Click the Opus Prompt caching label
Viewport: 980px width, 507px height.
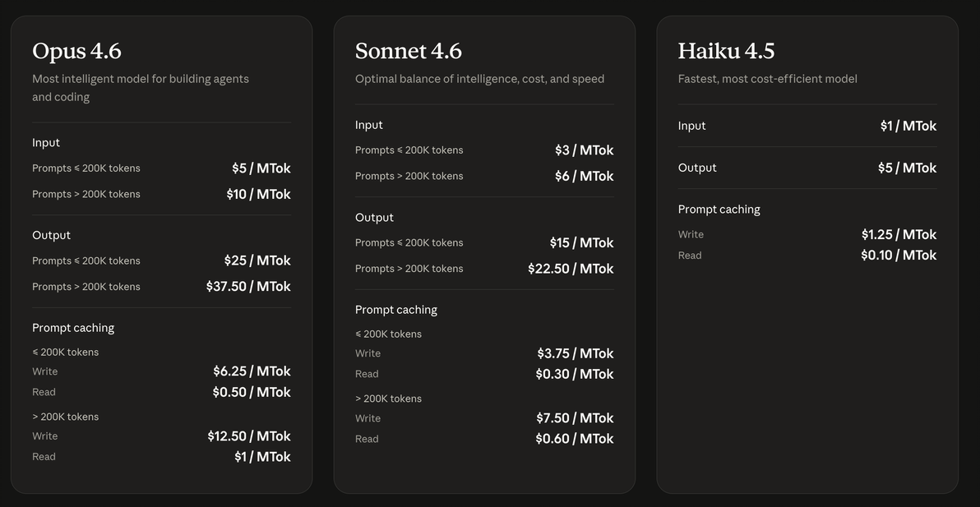(73, 328)
